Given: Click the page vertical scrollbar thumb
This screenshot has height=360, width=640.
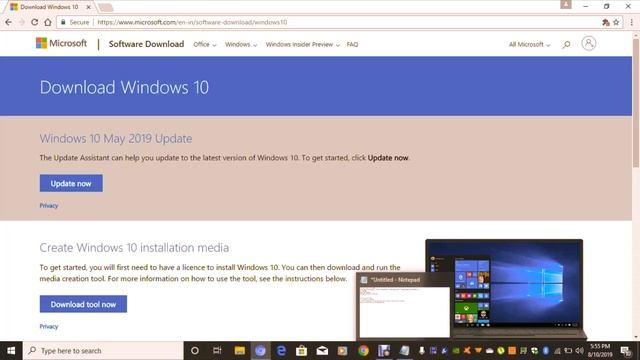Looking at the screenshot, I should click(x=636, y=102).
